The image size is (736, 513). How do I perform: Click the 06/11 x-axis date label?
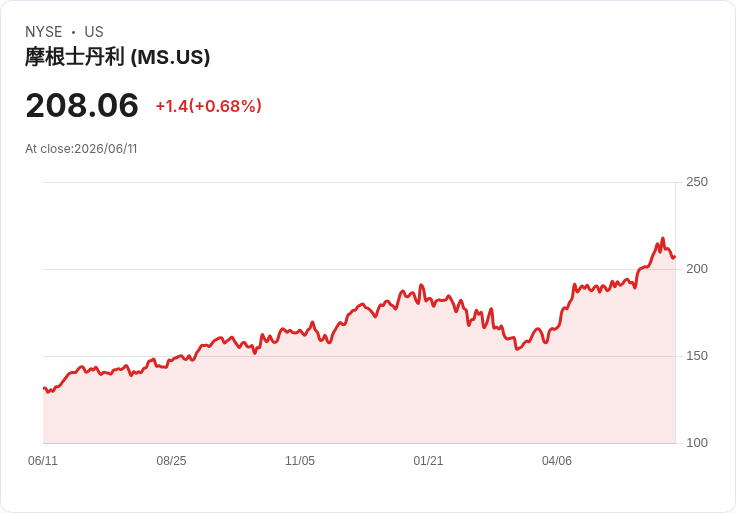point(43,460)
